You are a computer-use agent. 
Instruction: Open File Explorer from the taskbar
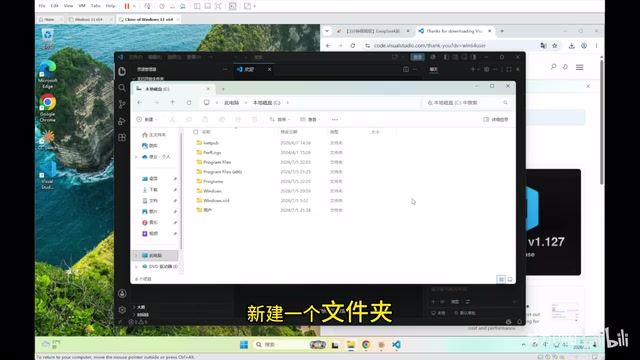click(x=351, y=345)
